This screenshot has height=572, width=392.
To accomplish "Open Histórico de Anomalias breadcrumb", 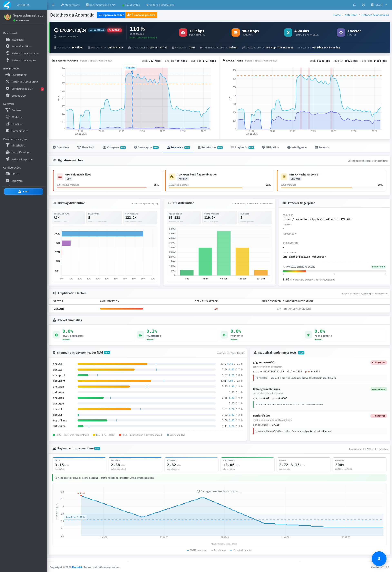I will tap(375, 15).
